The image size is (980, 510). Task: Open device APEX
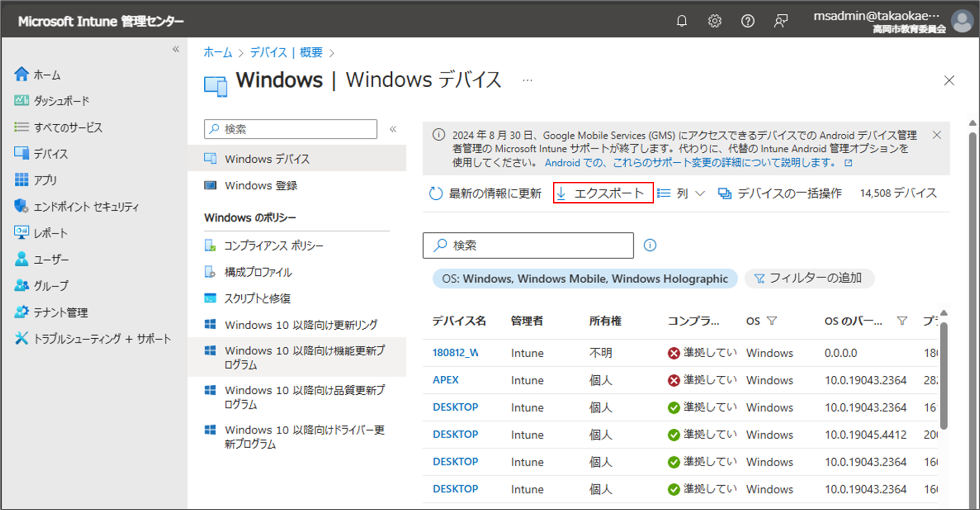[446, 380]
